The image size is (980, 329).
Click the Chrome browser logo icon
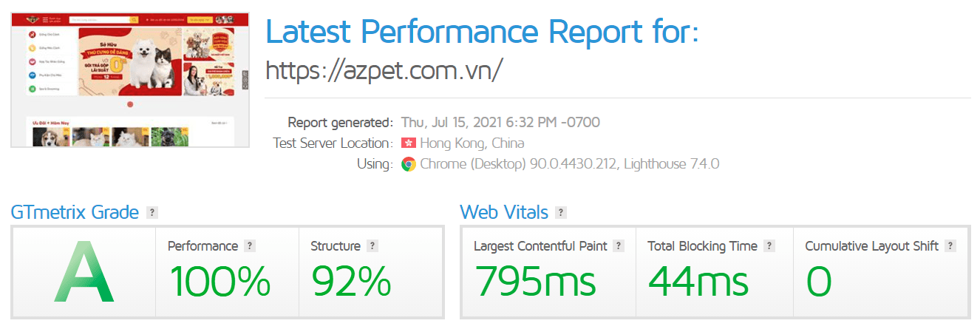(x=408, y=164)
